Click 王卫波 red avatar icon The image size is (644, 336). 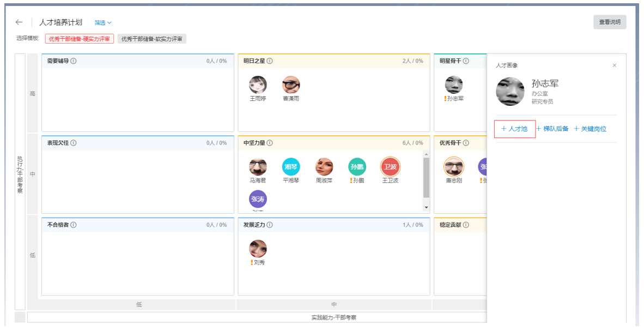click(390, 167)
